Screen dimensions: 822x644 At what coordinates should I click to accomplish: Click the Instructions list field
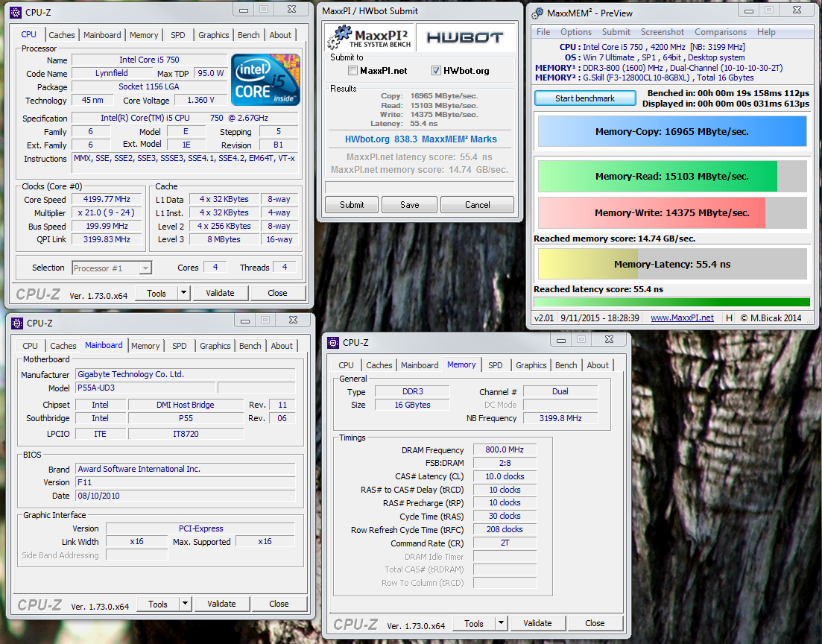(x=185, y=163)
